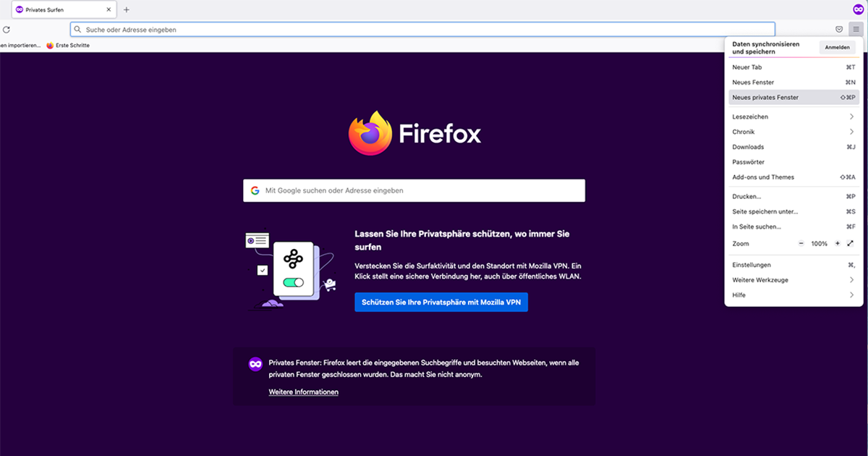
Task: Click the Lassen Sie Ihre Privatsphäre schützen heading
Action: tap(462, 240)
